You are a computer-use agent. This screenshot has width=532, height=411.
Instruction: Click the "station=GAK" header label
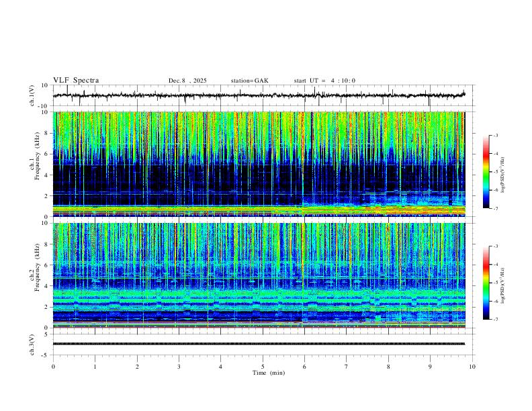point(249,81)
